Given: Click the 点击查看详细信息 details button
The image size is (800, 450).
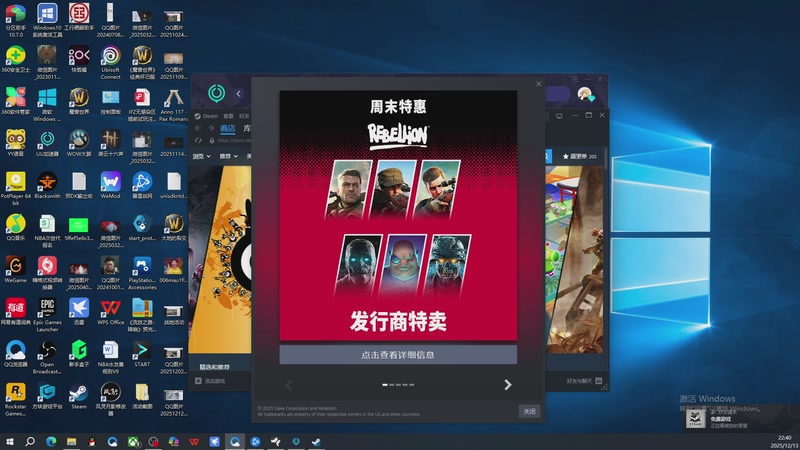Looking at the screenshot, I should click(x=398, y=355).
